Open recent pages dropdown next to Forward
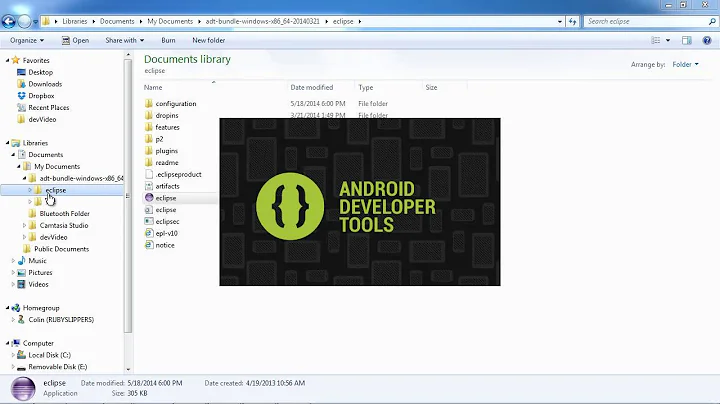 click(35, 21)
